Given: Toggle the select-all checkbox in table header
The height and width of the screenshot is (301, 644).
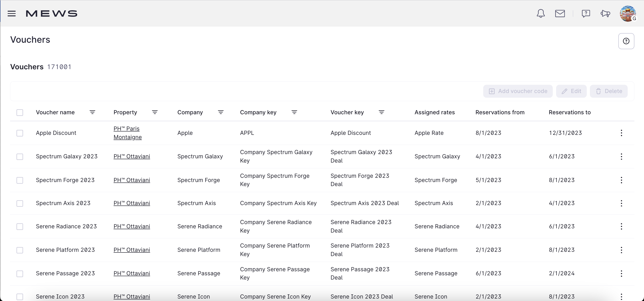Looking at the screenshot, I should [20, 112].
